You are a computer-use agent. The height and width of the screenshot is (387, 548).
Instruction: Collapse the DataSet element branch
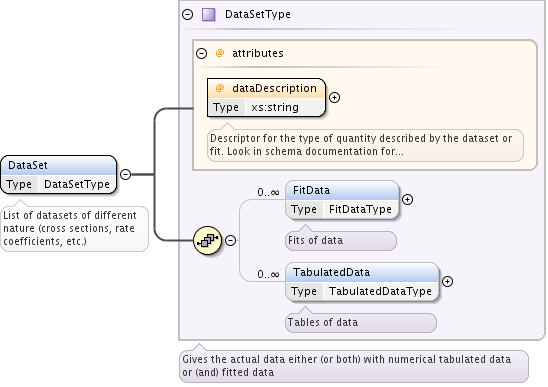point(125,174)
